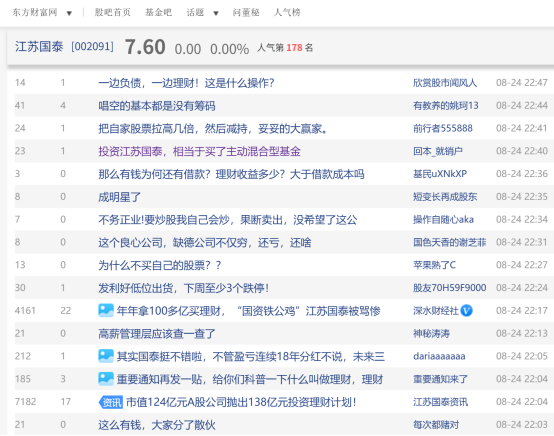Open post '把自家股票拉高几倍，然后减持'

(212, 129)
